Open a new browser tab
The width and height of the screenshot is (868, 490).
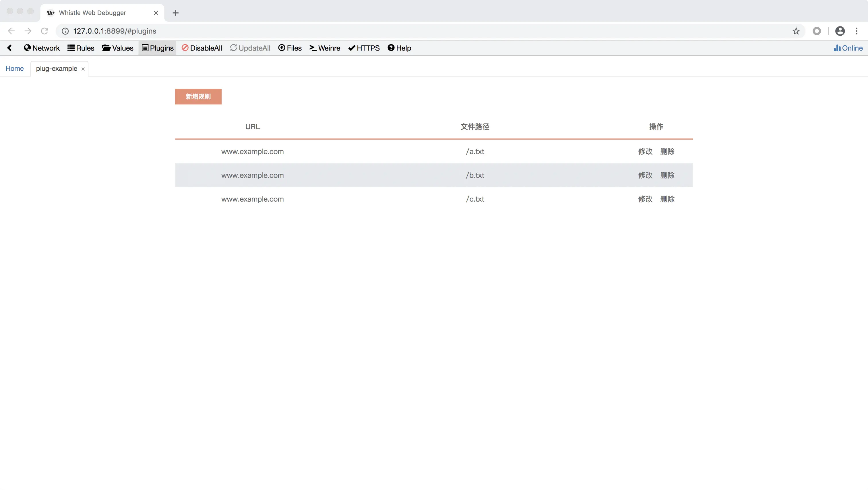tap(176, 13)
